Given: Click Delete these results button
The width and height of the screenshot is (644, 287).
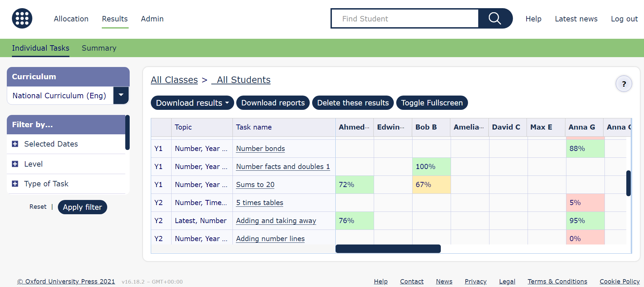Looking at the screenshot, I should point(353,103).
